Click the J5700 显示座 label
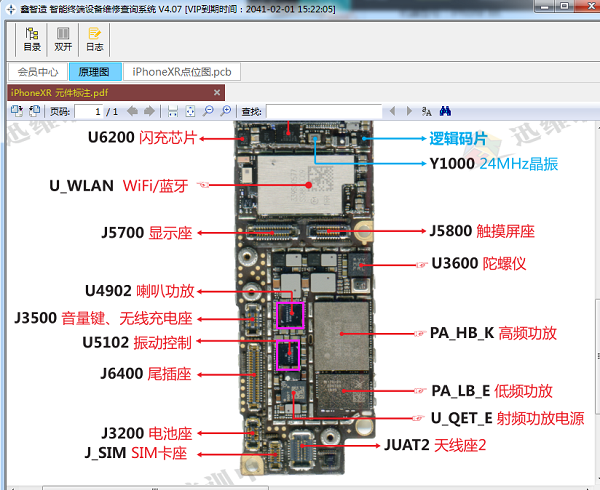 click(147, 233)
